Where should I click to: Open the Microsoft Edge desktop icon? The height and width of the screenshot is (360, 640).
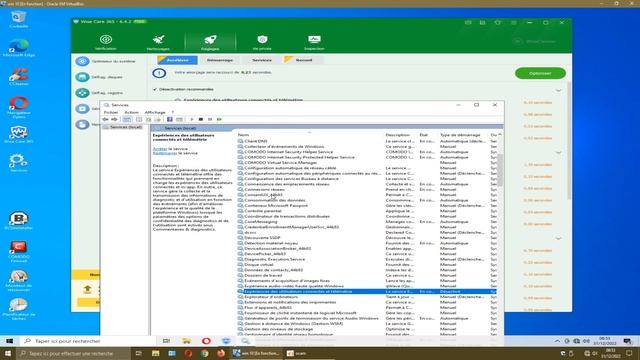click(18, 48)
